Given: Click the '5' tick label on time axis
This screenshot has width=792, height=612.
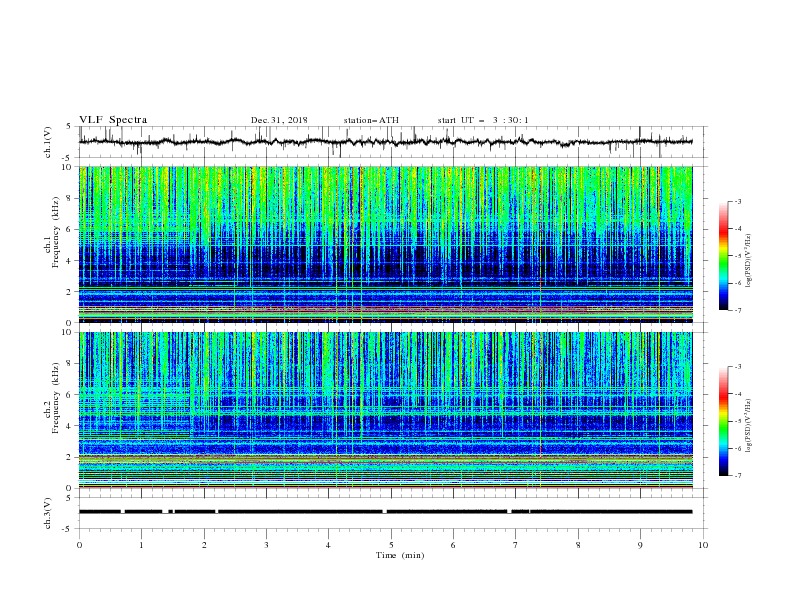Looking at the screenshot, I should click(391, 545).
